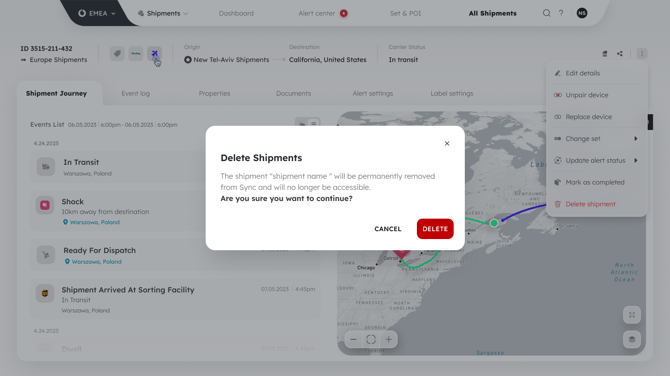Screen dimensions: 670x376
Task: Click the Events List date range
Action: [123, 125]
